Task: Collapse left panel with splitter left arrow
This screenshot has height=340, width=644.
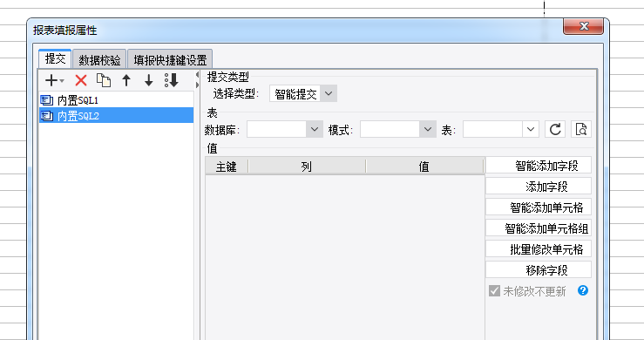Action: pos(197,75)
